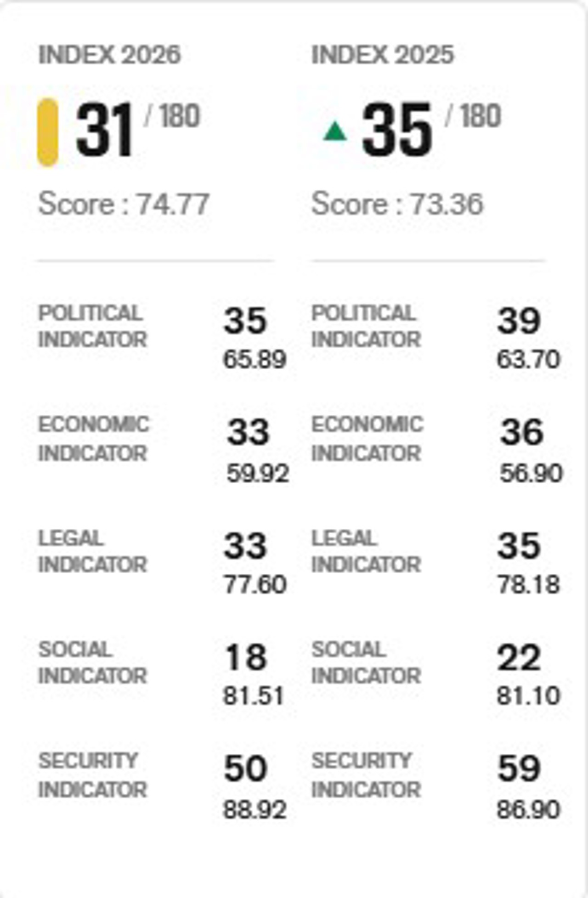This screenshot has height=898, width=588.
Task: Select the INDEX 2026 heading
Action: (x=109, y=55)
